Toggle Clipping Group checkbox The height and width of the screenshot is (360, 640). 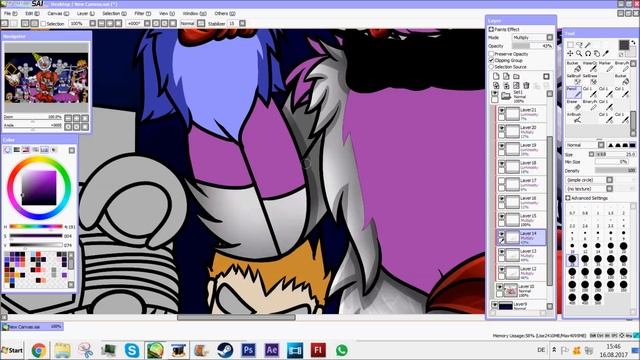coord(491,60)
